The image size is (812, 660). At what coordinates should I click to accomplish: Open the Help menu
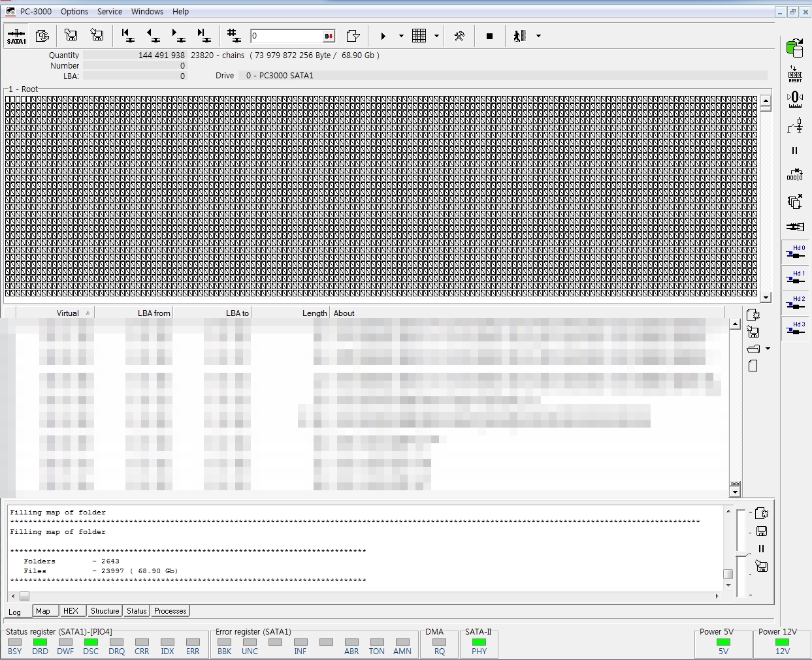click(x=180, y=12)
